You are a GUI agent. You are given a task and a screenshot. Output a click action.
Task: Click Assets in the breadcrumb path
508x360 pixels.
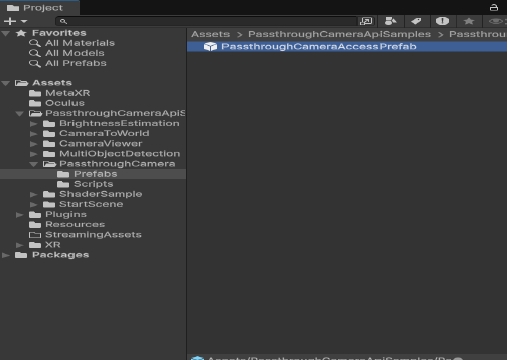[210, 34]
